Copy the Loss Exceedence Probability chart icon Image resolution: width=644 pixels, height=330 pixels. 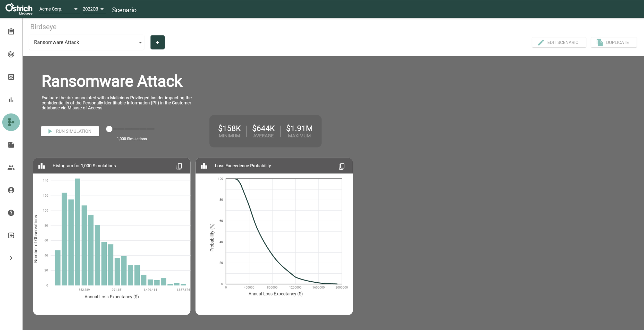(x=342, y=166)
